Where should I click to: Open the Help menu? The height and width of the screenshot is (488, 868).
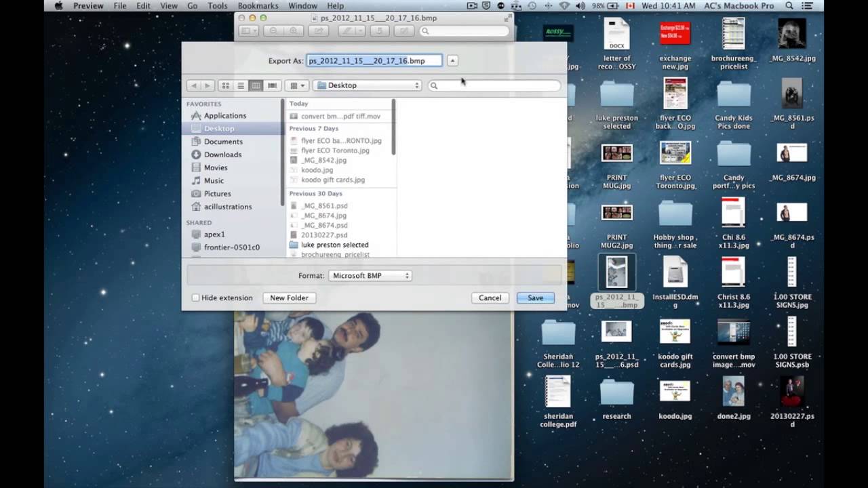(336, 6)
